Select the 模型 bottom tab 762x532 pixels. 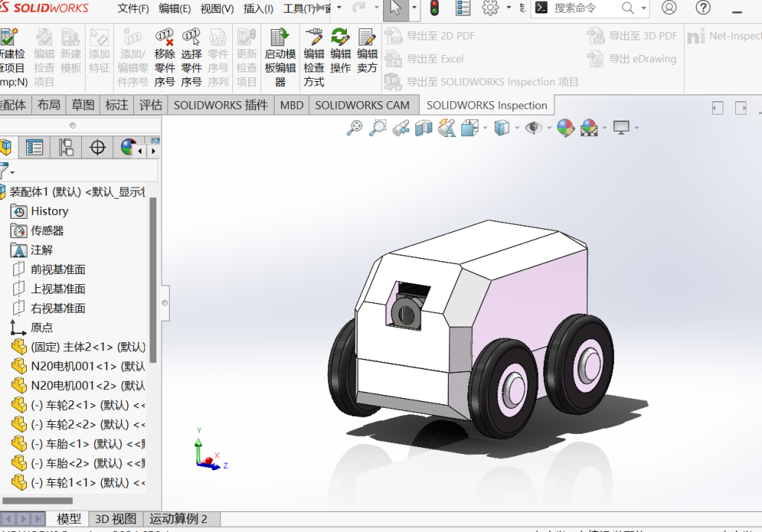(68, 519)
